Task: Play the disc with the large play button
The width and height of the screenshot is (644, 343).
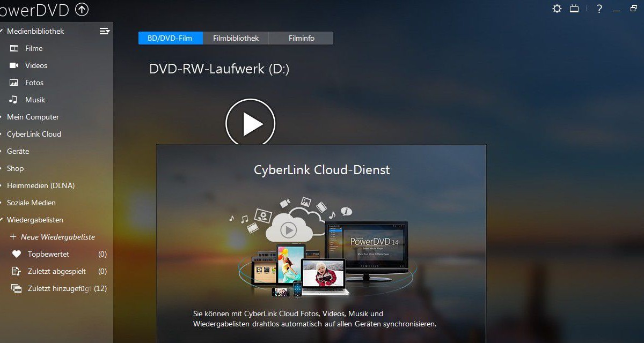Action: pyautogui.click(x=250, y=123)
